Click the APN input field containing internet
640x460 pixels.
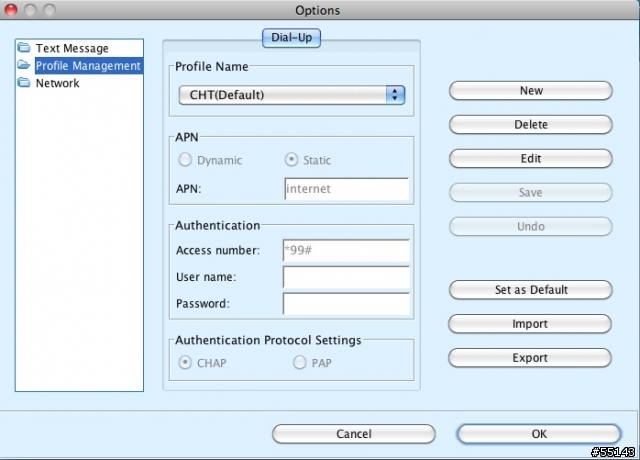347,189
